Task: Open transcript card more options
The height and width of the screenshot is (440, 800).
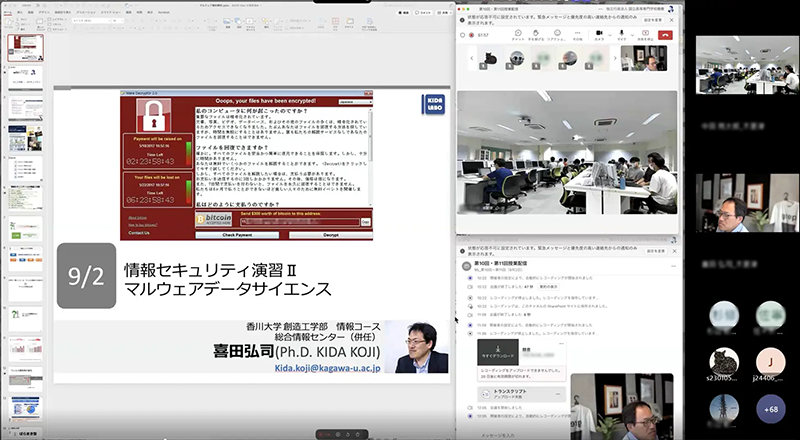Action: tap(558, 394)
